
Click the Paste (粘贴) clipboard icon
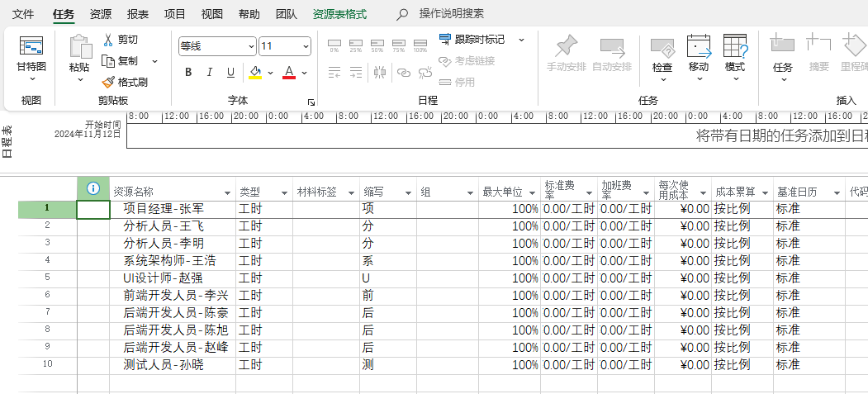pyautogui.click(x=80, y=47)
